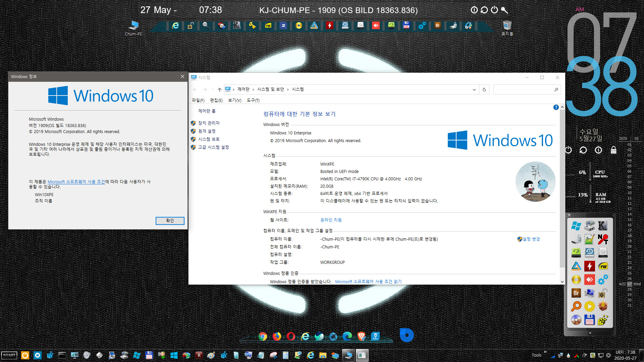Open the 도구(T) menu in System window
The image size is (644, 362).
pyautogui.click(x=253, y=100)
